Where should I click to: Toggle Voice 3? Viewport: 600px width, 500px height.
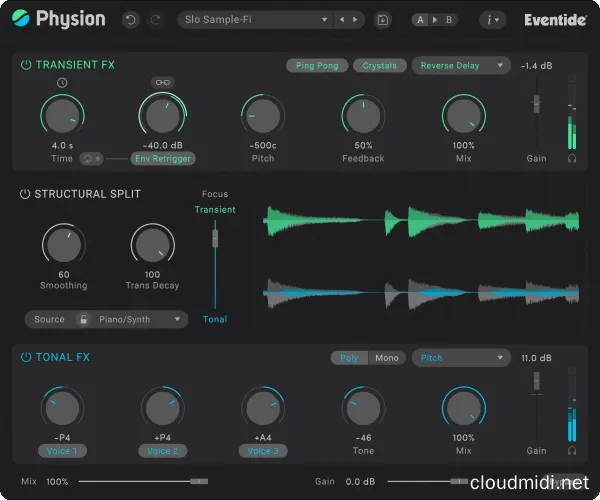263,451
